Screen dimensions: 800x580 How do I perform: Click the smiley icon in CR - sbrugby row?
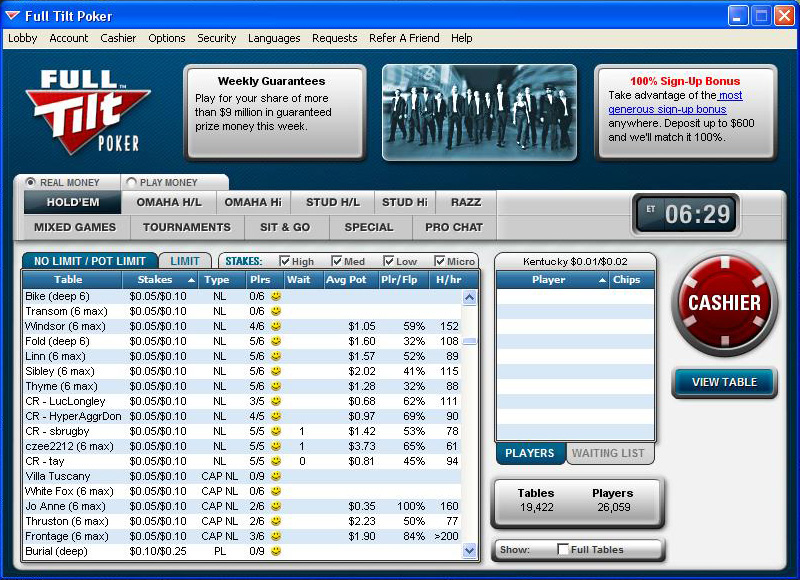(x=276, y=431)
